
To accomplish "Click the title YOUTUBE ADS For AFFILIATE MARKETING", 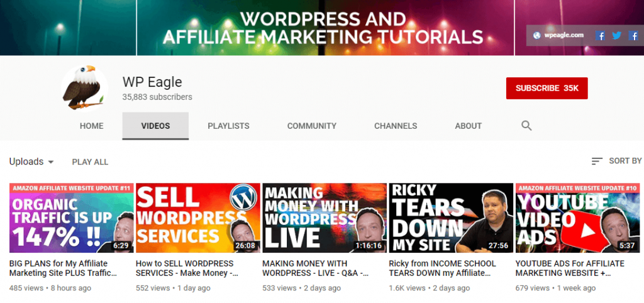I will [x=570, y=268].
